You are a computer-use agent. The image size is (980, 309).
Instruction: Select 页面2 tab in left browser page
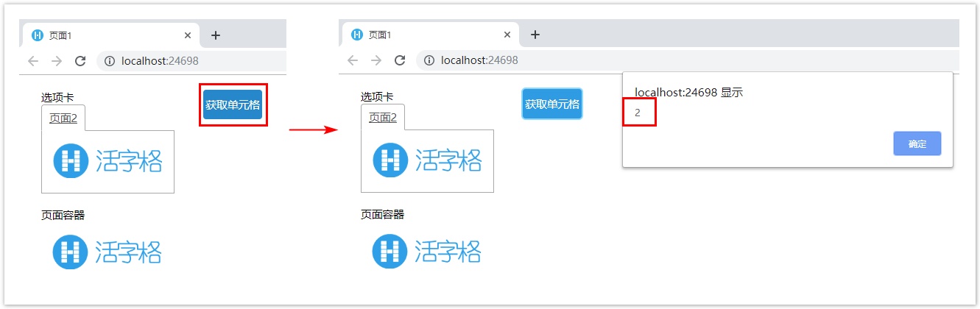pos(63,118)
